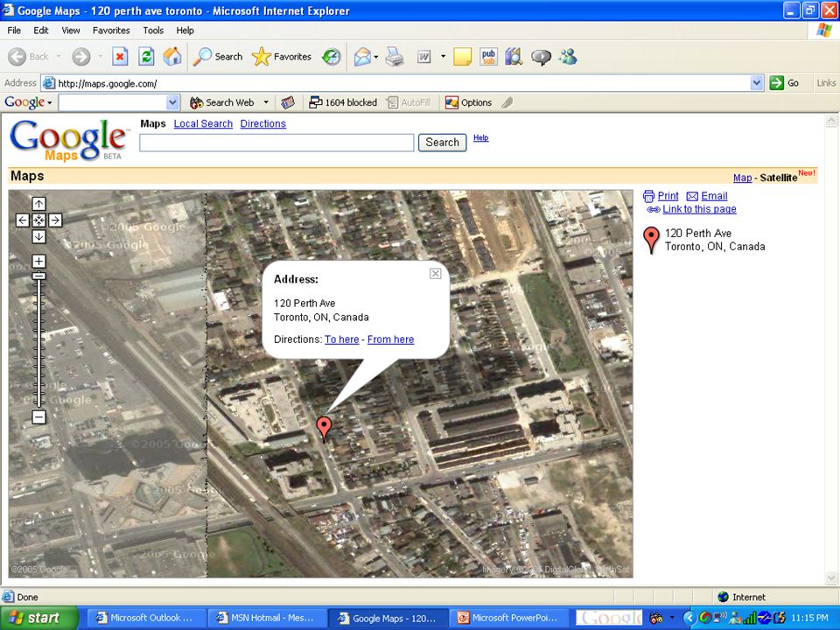Open Search pane in IE toolbar

tap(218, 56)
